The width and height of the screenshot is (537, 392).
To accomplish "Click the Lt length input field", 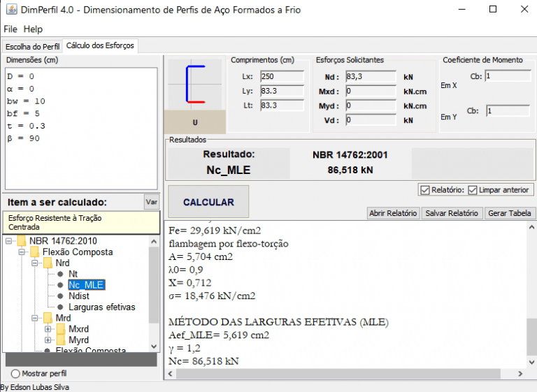I will [x=282, y=105].
